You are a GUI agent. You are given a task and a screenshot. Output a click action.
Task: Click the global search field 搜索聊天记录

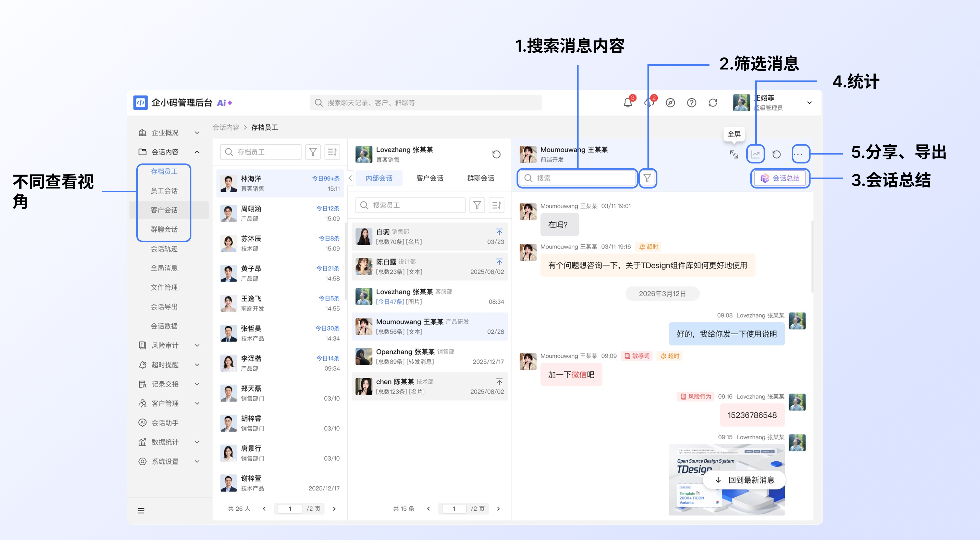tap(426, 103)
